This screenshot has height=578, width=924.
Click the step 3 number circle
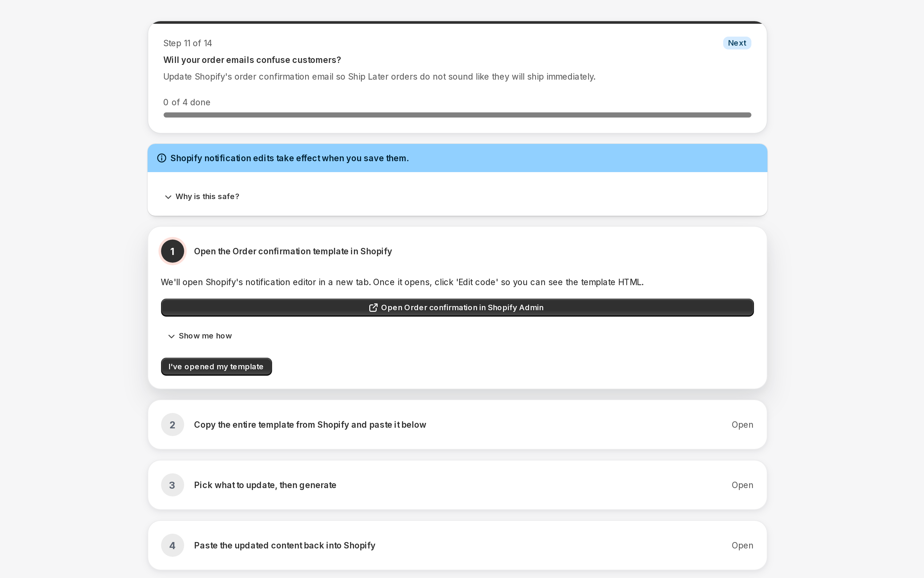tap(172, 485)
